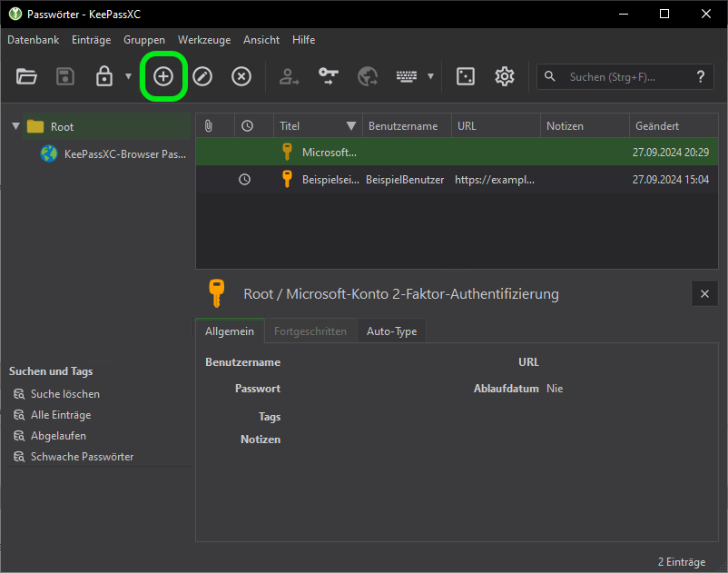
Task: Lock the database with padlock icon
Action: [x=104, y=77]
